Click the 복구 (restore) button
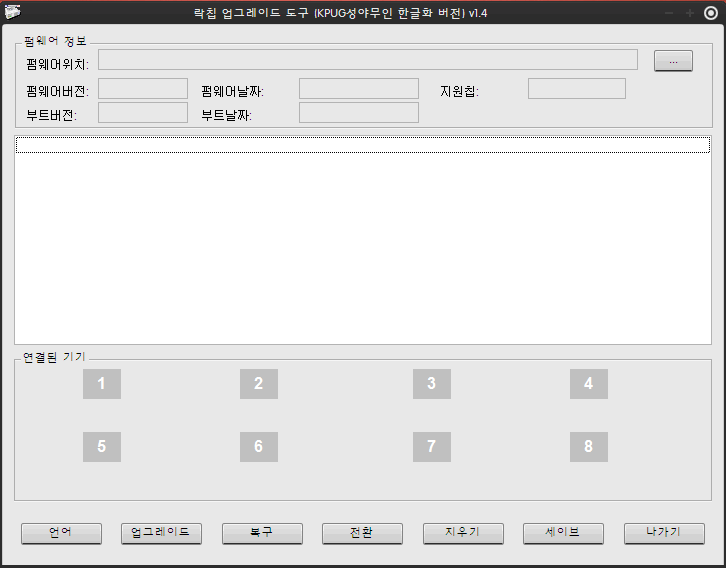726x568 pixels. 262,533
